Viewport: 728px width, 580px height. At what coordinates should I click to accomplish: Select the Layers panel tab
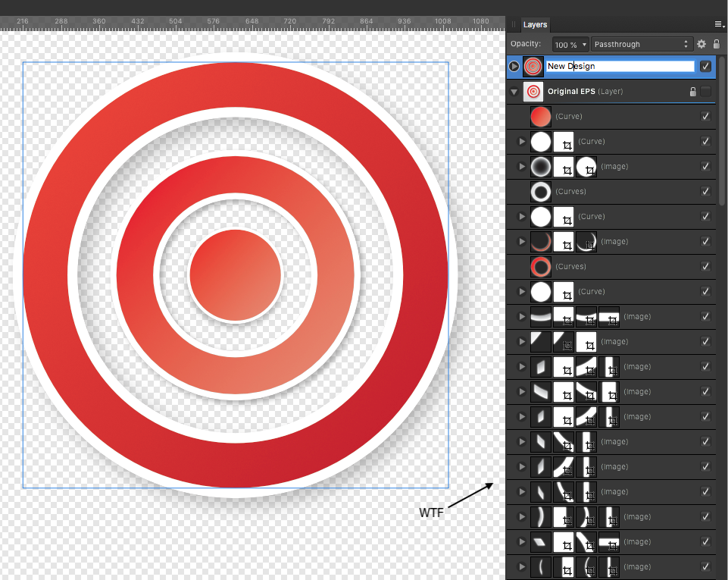click(x=535, y=24)
